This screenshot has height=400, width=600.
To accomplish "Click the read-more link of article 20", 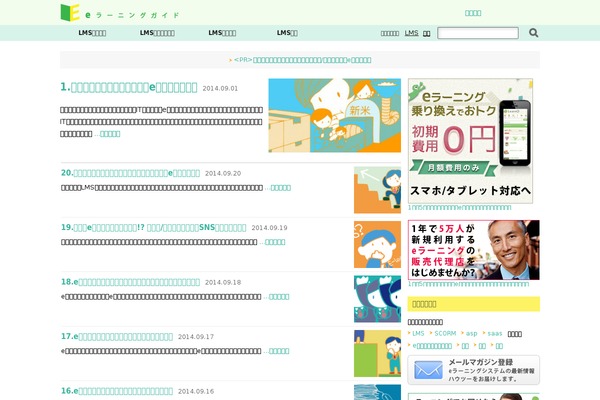I will [x=280, y=188].
